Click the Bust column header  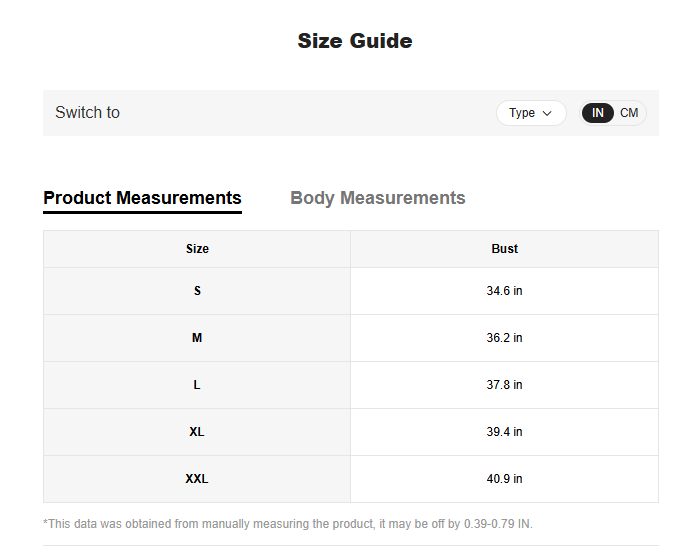point(504,249)
